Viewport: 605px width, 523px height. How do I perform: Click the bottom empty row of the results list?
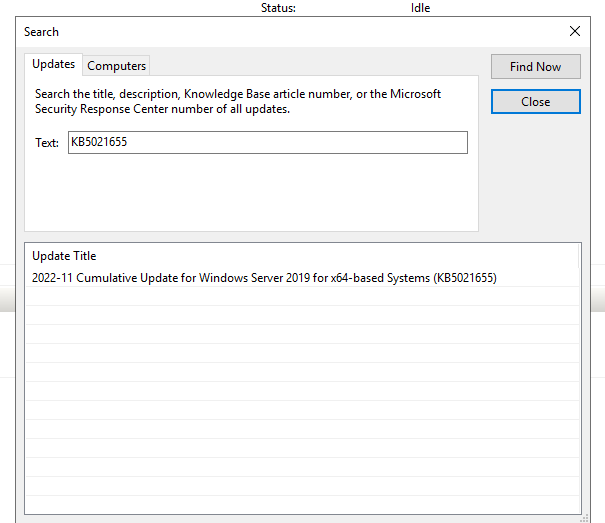coord(302,505)
